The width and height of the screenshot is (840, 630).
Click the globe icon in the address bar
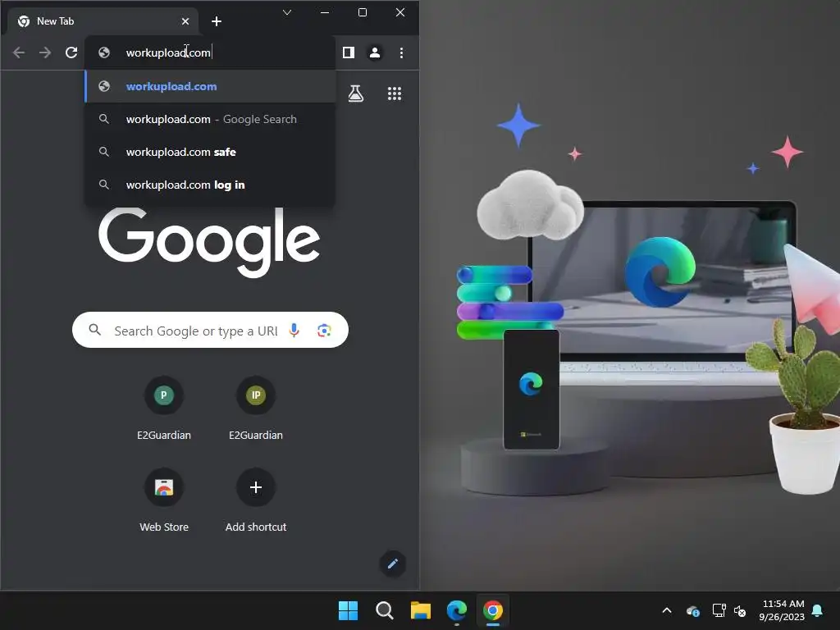tap(104, 52)
